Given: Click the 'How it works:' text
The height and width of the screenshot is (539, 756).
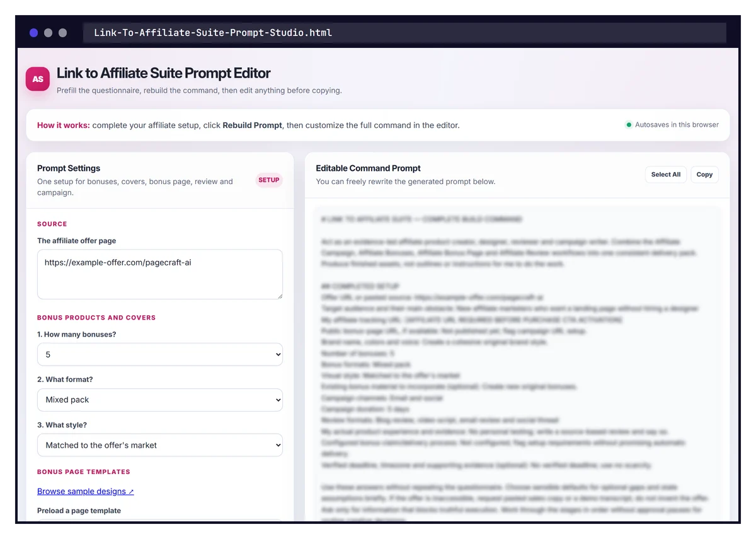Looking at the screenshot, I should click(64, 125).
